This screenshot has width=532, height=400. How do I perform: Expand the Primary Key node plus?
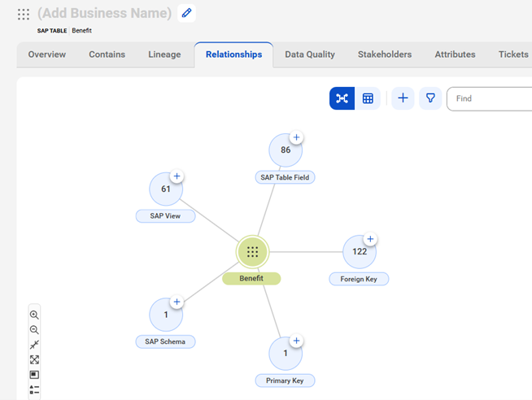[297, 341]
